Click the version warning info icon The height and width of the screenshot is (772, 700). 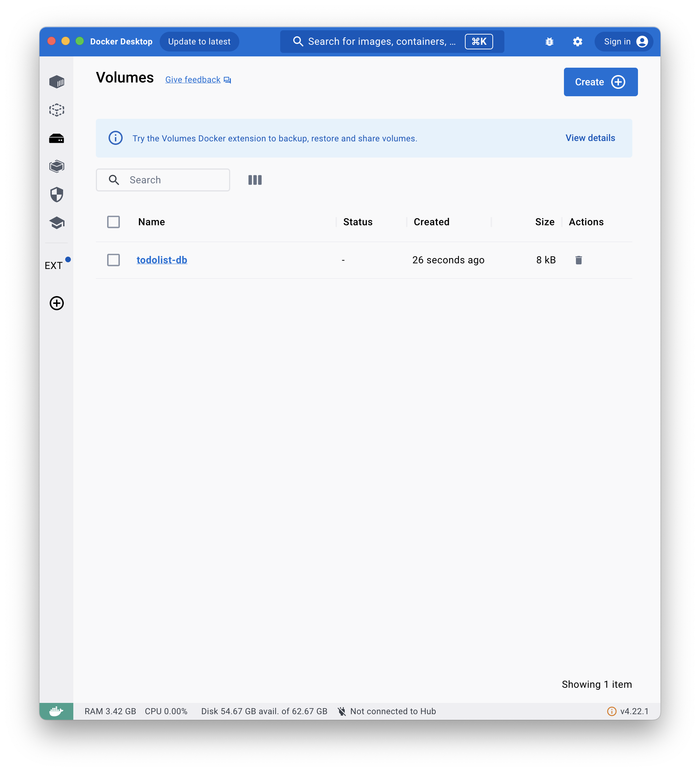[612, 711]
